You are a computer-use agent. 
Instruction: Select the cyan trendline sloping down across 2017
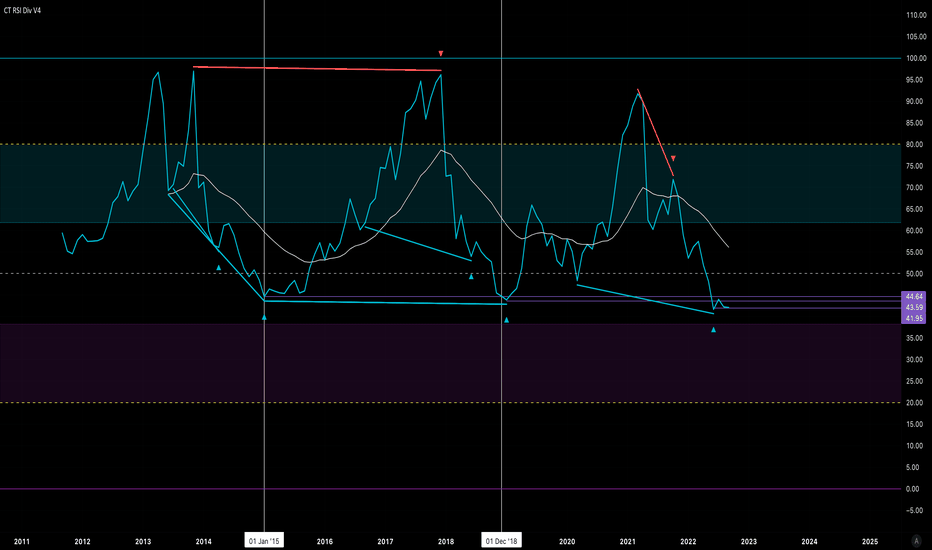(417, 243)
